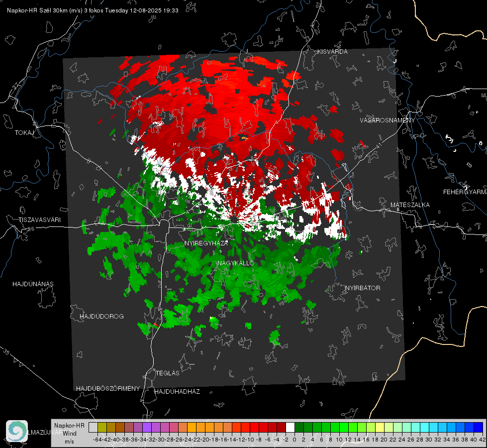Click the light grey first legend swatch
This screenshot has width=487, height=448.
(93, 427)
